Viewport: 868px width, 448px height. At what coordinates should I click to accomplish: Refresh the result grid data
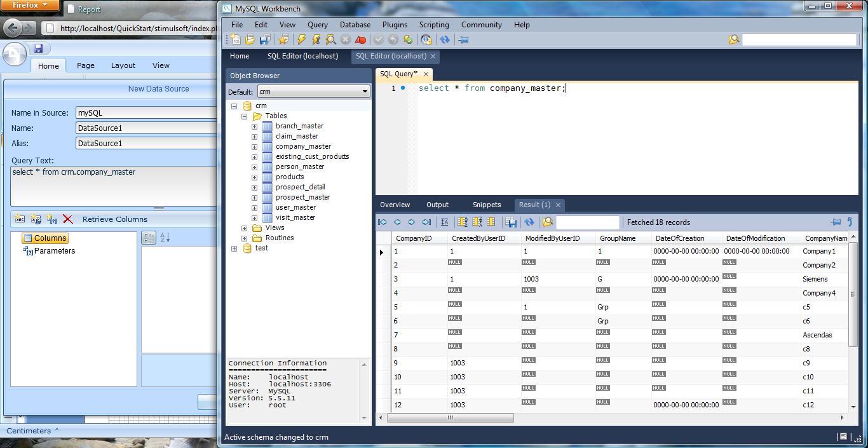click(x=529, y=222)
